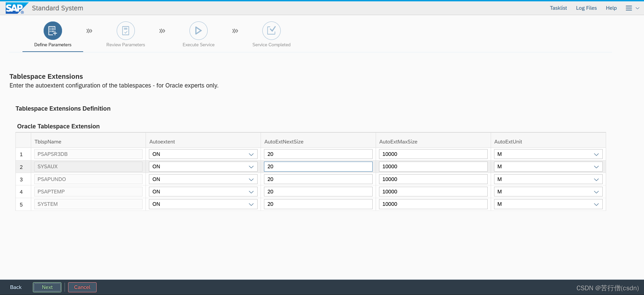
Task: Click the SYSTEM tablespace name field
Action: (88, 204)
